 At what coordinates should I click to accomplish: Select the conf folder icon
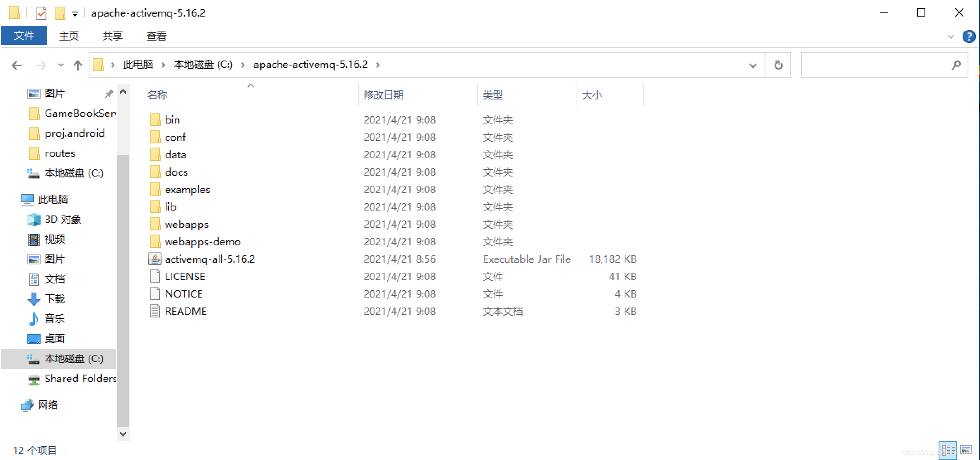pyautogui.click(x=155, y=137)
